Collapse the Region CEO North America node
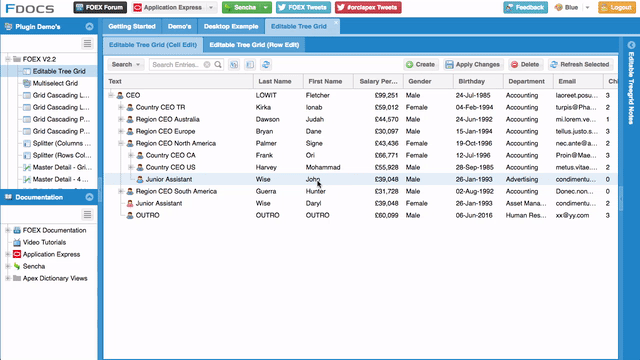640x360 pixels. pyautogui.click(x=121, y=143)
